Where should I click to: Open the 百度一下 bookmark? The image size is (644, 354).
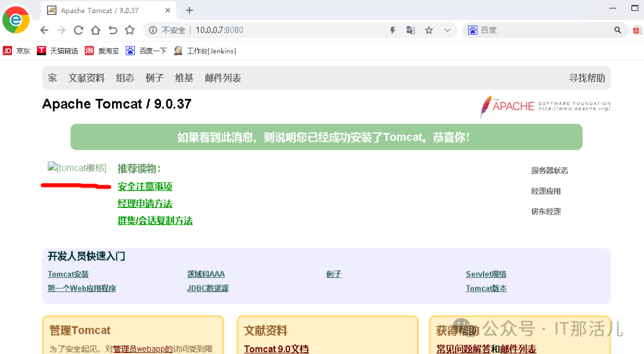[x=146, y=51]
